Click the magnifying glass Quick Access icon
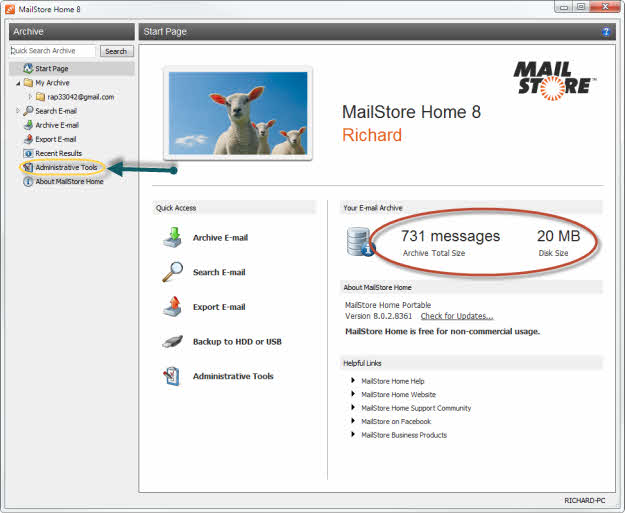The image size is (625, 513). pos(173,272)
